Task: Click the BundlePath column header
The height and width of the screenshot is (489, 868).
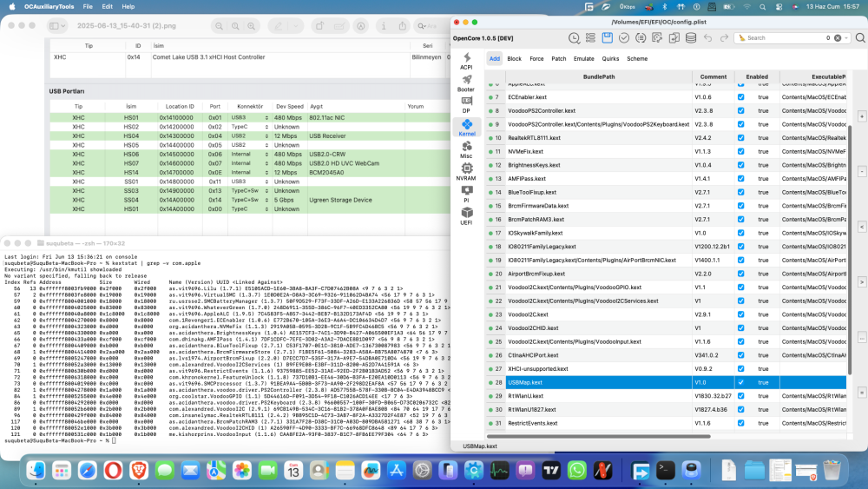Action: pyautogui.click(x=598, y=77)
